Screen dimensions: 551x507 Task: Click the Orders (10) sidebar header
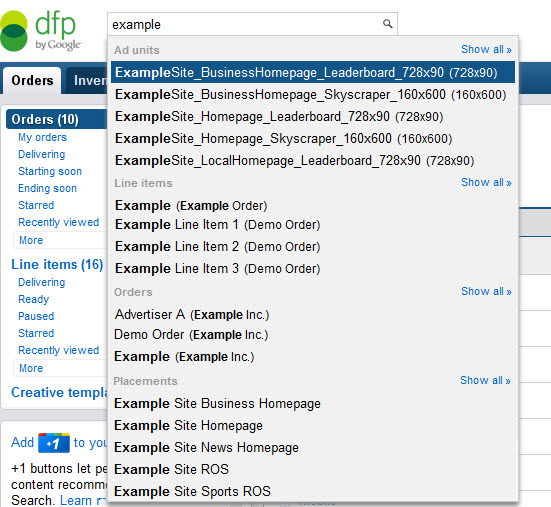click(57, 119)
